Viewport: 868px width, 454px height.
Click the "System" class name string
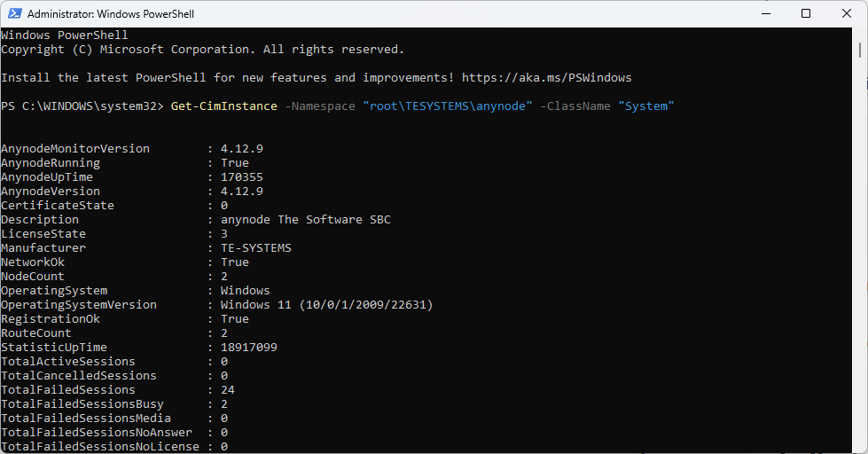coord(646,106)
